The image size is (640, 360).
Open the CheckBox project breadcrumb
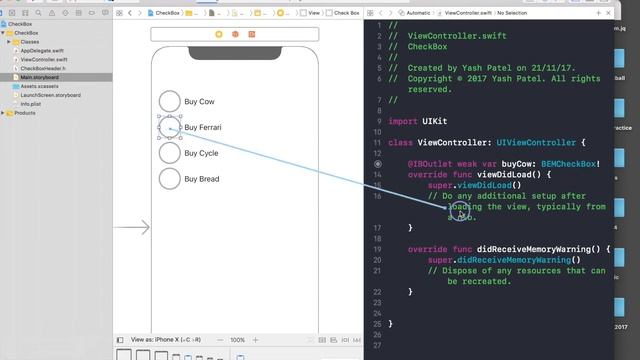(x=163, y=13)
